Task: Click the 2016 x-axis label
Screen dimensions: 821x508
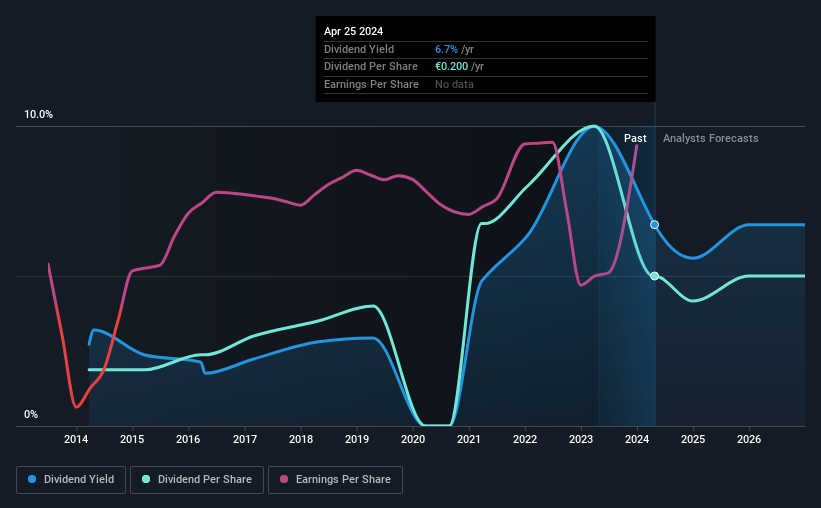Action: [x=188, y=439]
